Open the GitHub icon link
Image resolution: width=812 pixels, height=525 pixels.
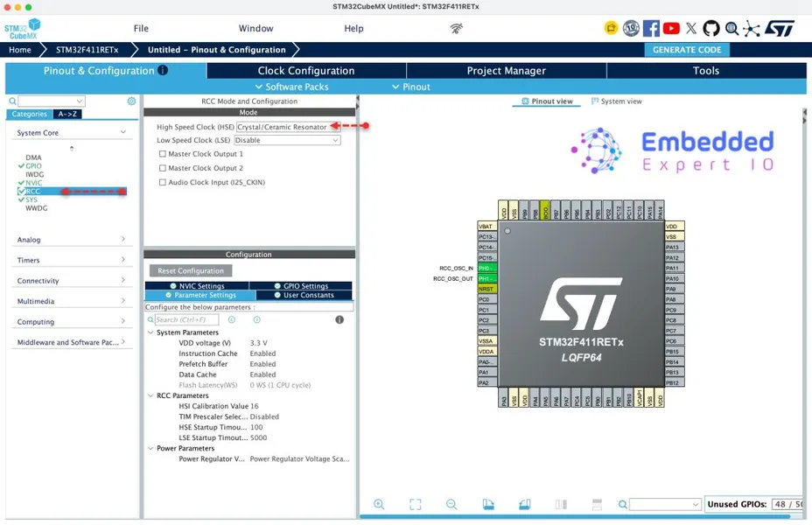click(711, 28)
